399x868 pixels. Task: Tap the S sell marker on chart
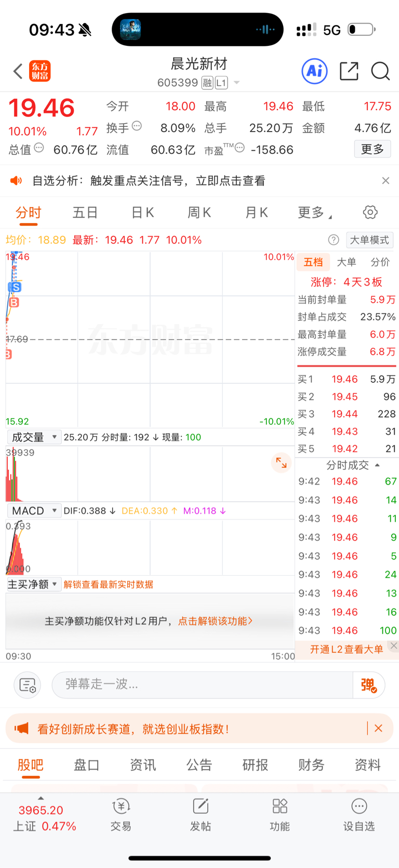(16, 287)
